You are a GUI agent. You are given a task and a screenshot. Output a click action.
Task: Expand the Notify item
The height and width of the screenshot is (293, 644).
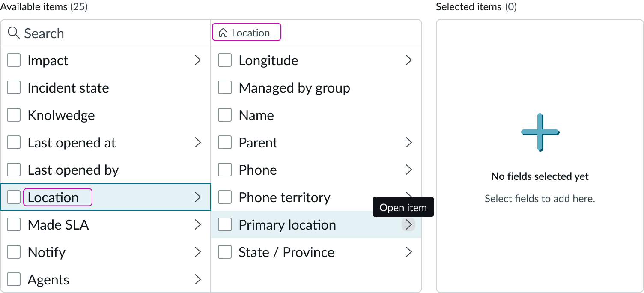198,252
